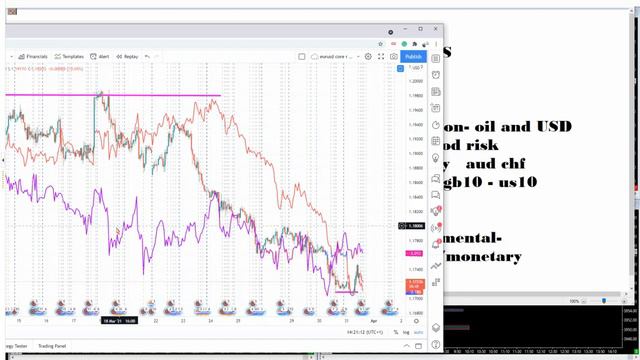The width and height of the screenshot is (640, 360).
Task: Open indicator Templates in the top toolbar
Action: pyautogui.click(x=69, y=56)
